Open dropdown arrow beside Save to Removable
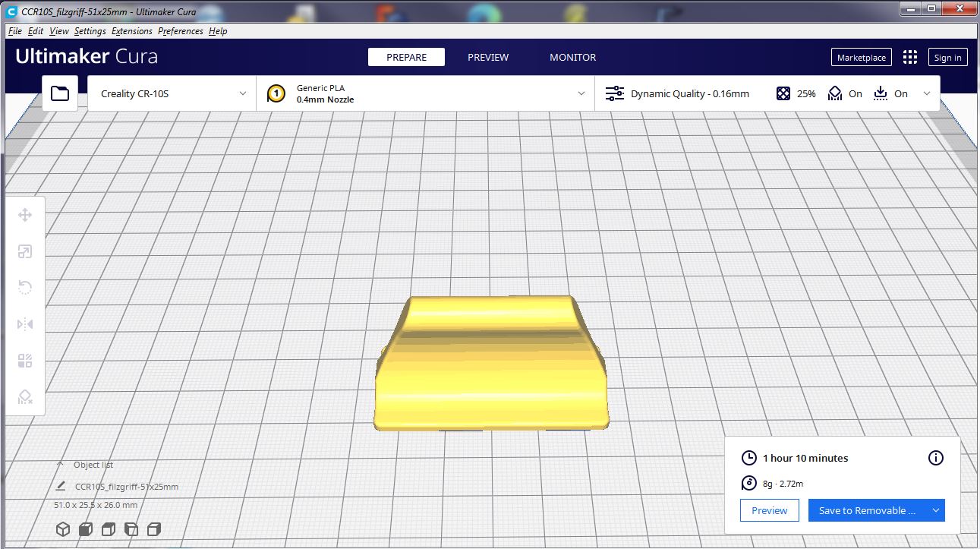Viewport: 980px width, 549px height. click(x=936, y=510)
